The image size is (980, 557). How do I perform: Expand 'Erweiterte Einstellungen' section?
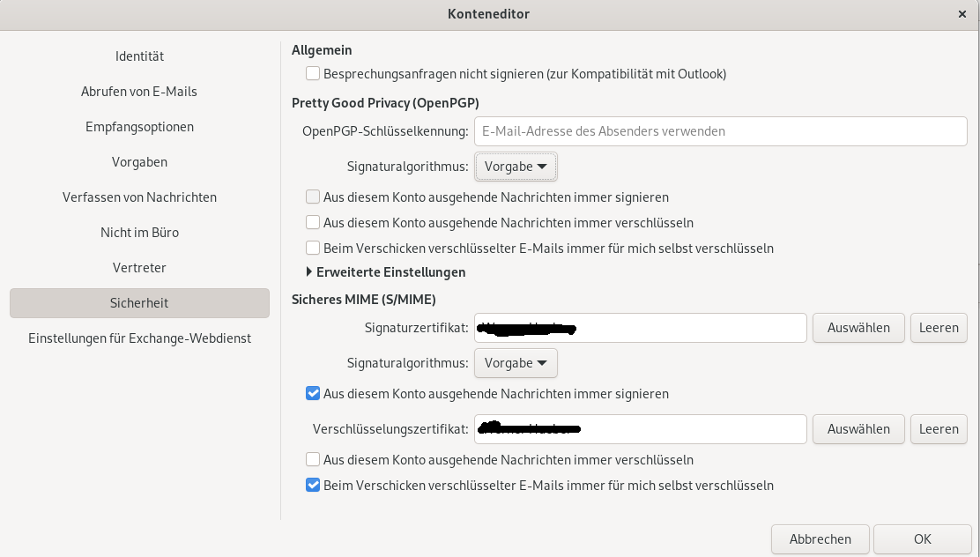click(309, 272)
